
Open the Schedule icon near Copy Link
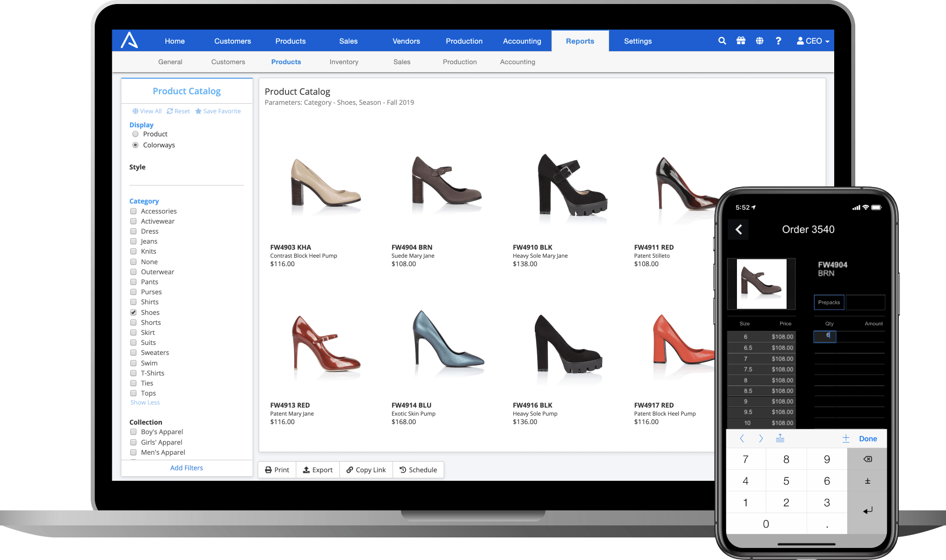pyautogui.click(x=403, y=470)
